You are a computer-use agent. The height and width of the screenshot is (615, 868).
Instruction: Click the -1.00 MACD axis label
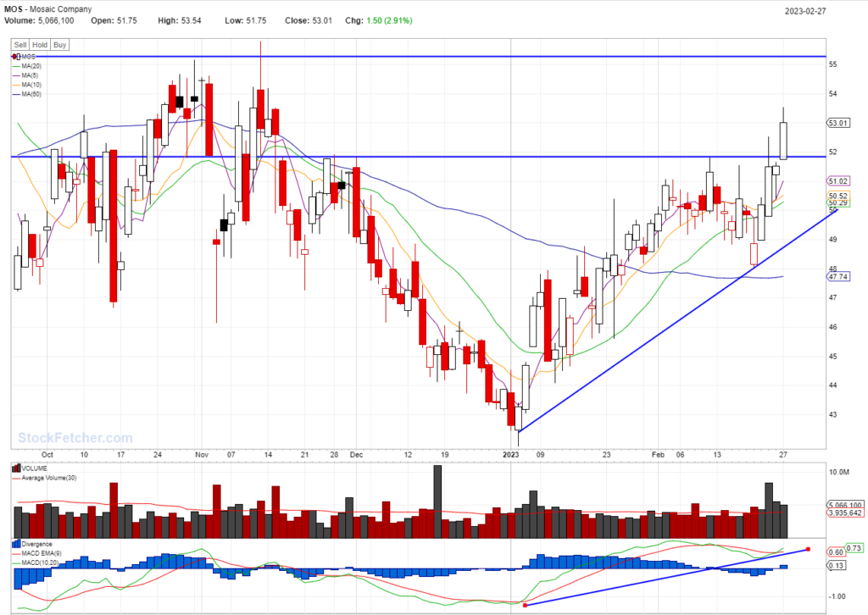(837, 596)
